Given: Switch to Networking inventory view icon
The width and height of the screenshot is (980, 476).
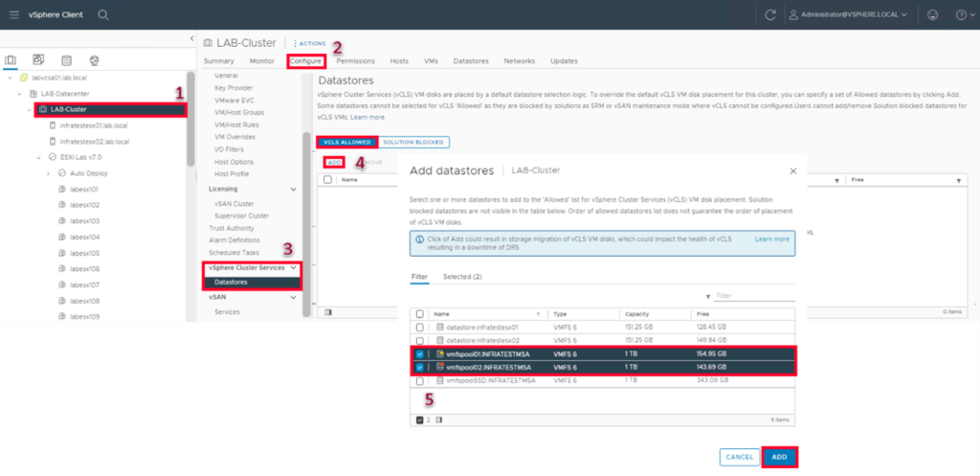Looking at the screenshot, I should (x=94, y=60).
